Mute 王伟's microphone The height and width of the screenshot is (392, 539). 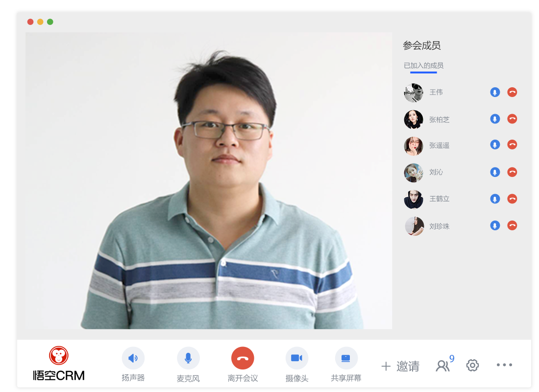(x=495, y=92)
